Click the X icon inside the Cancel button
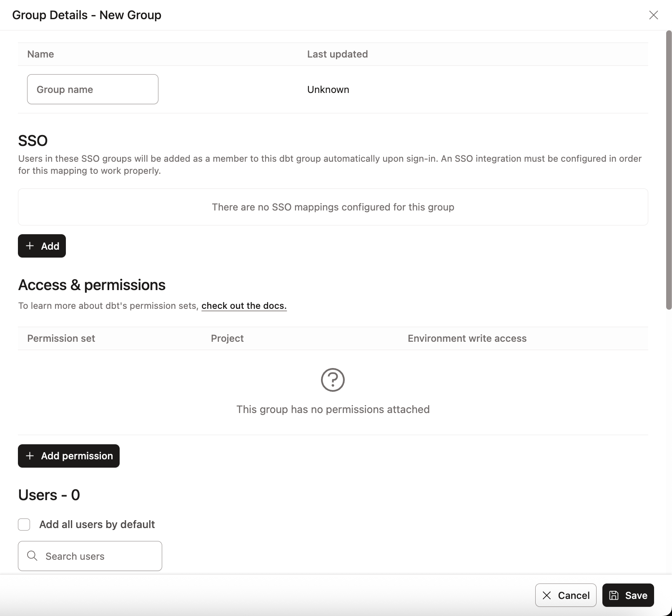This screenshot has width=672, height=616. coord(547,595)
